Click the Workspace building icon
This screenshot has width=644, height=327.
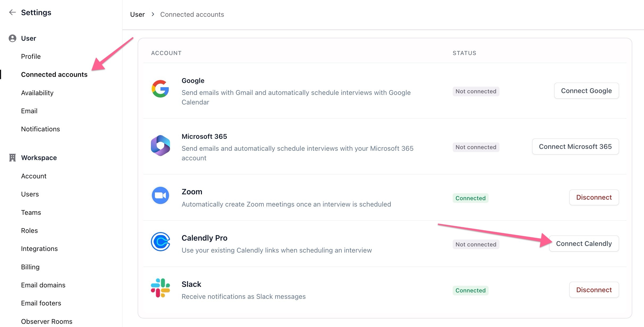(12, 158)
